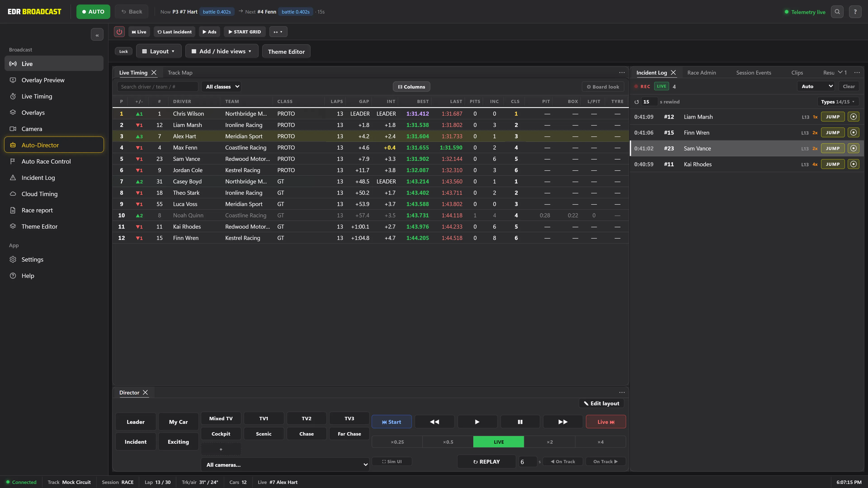Click the rewind seconds field showing 15
This screenshot has width=868, height=488.
pyautogui.click(x=649, y=102)
